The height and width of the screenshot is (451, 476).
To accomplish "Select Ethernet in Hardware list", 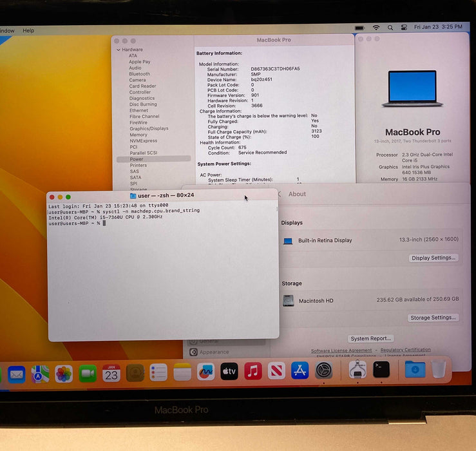I will pos(138,111).
